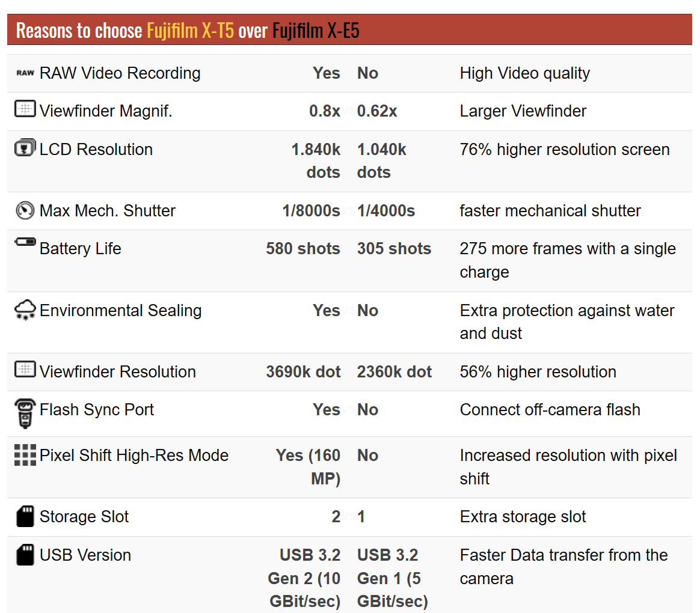Click the Viewfinder Magnification icon
Viewport: 700px width, 613px height.
(x=25, y=109)
